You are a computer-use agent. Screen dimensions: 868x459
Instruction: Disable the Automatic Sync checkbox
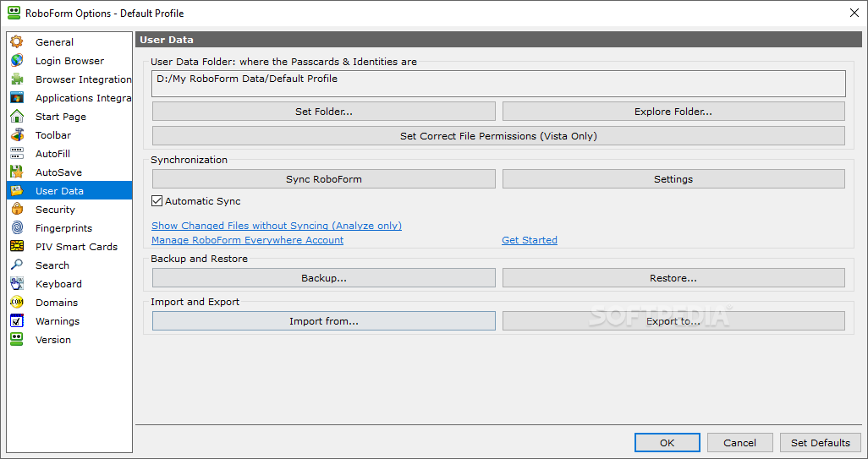157,200
